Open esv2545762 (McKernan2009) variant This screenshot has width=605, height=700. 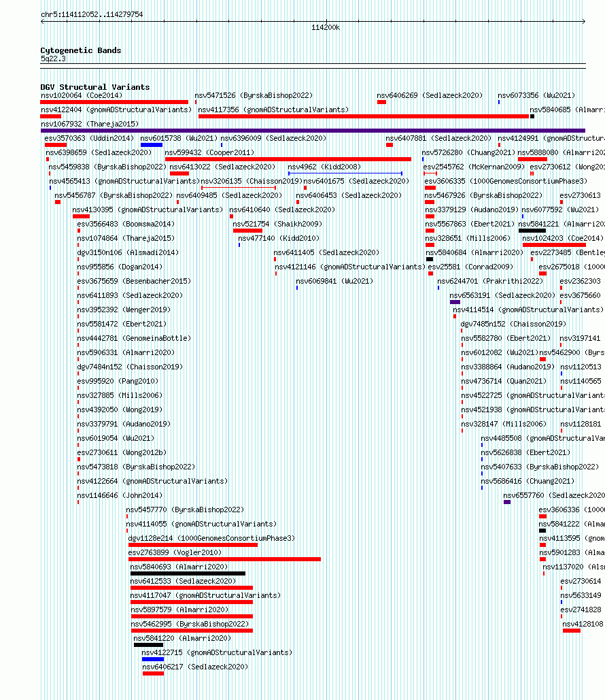pyautogui.click(x=474, y=167)
